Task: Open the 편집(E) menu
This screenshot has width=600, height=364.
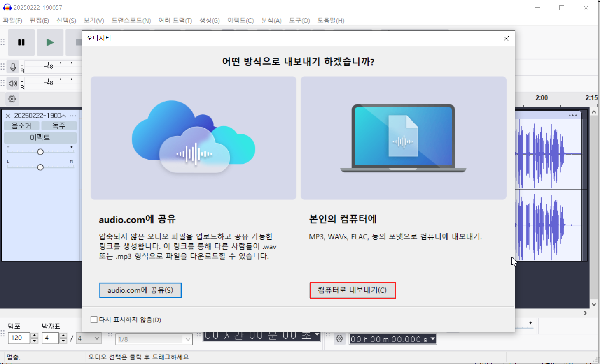Action: click(x=39, y=21)
